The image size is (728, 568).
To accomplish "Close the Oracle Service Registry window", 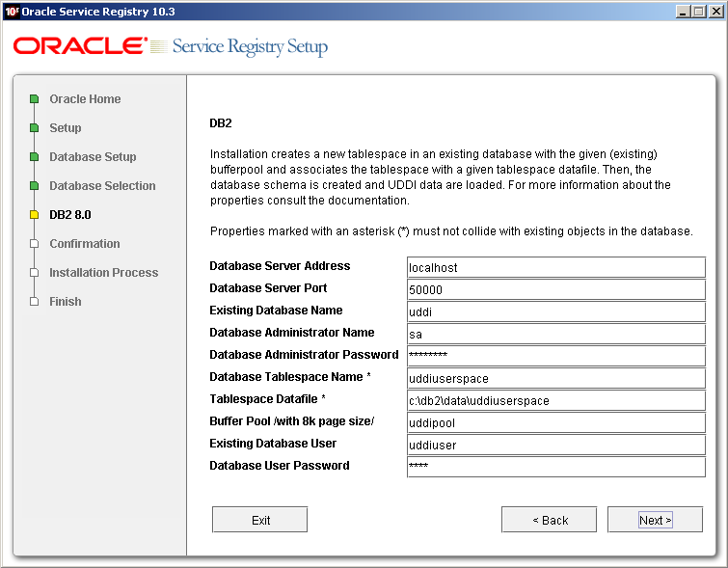I will 715,12.
